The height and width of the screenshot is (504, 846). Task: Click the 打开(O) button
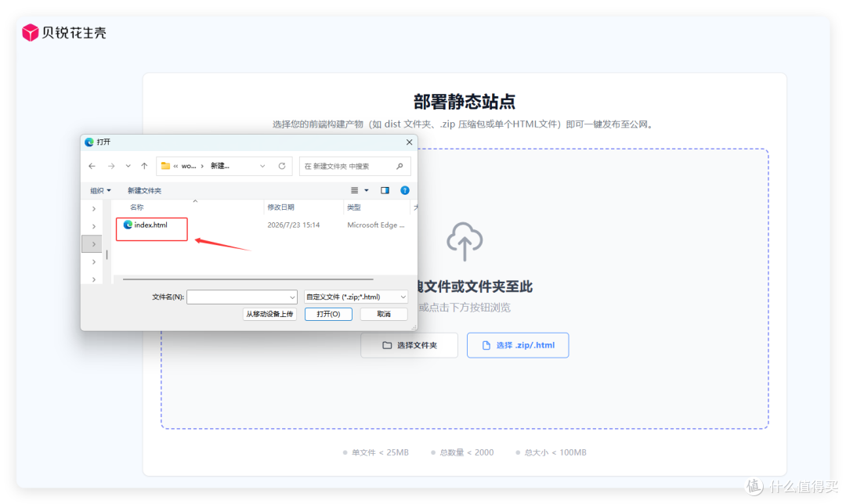(x=328, y=314)
